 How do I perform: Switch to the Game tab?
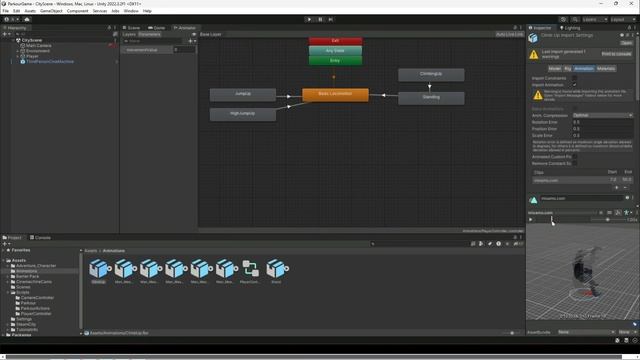(x=157, y=28)
